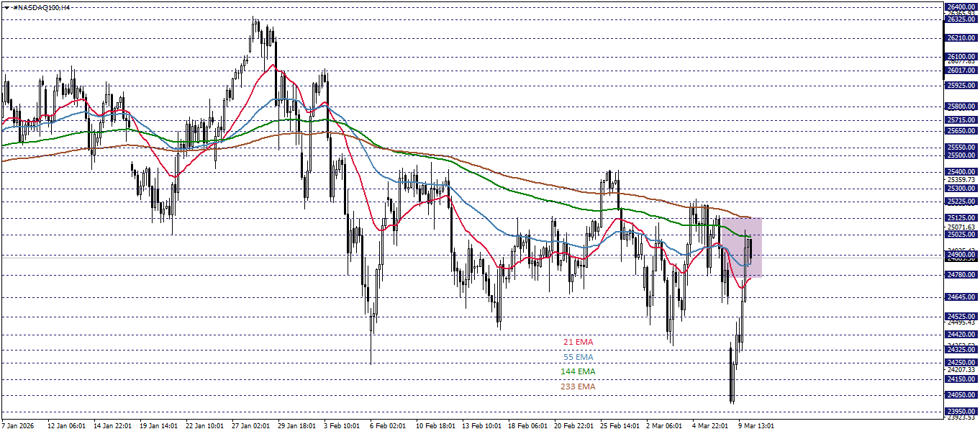Click the blue 55 EMA label
This screenshot has height=434, width=980.
coord(579,356)
